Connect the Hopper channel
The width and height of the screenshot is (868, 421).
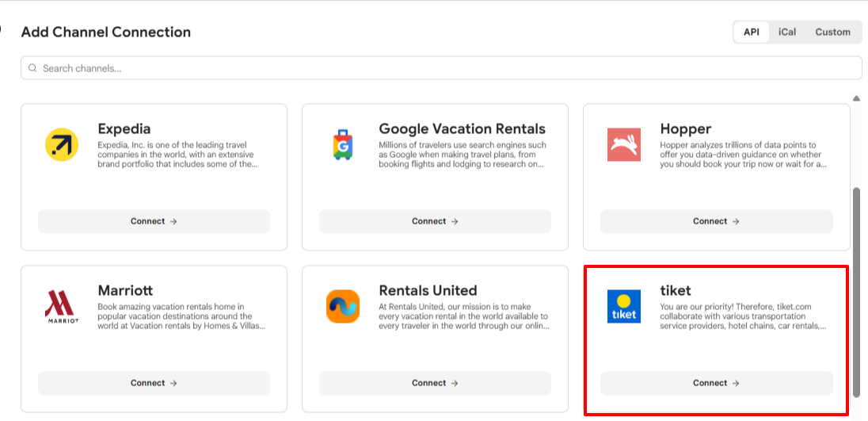click(x=716, y=221)
